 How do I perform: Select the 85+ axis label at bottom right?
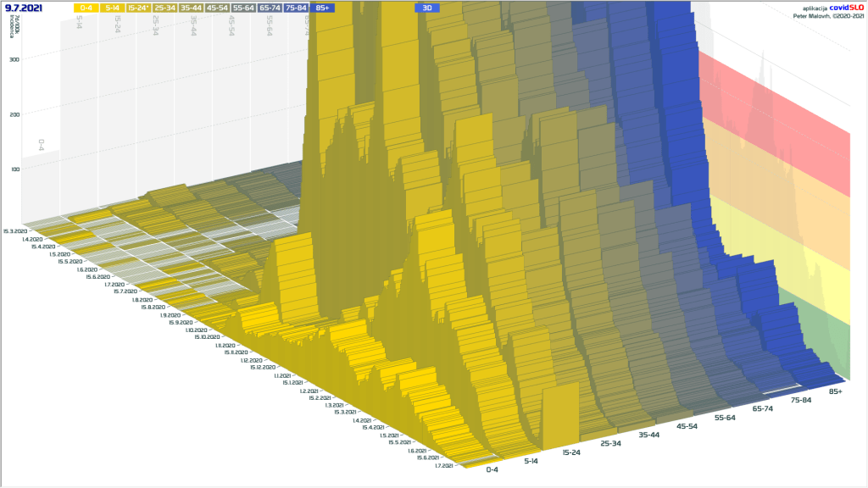click(x=835, y=391)
